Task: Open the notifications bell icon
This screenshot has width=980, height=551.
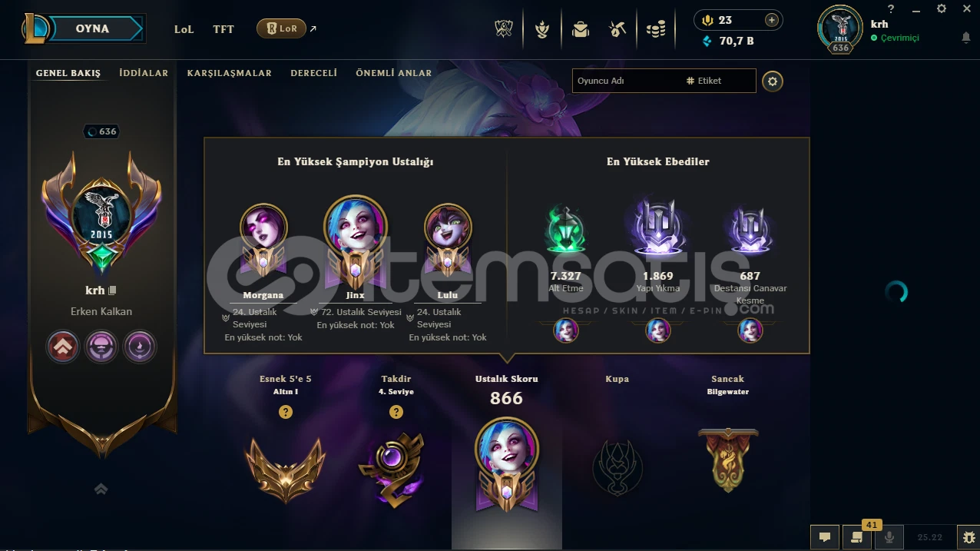Action: click(x=965, y=38)
